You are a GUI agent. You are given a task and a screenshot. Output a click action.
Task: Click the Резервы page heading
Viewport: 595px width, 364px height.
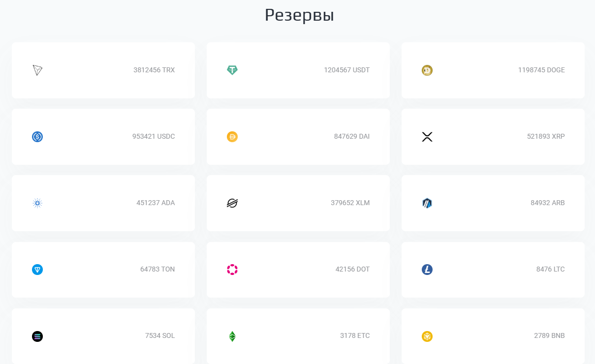(x=299, y=15)
